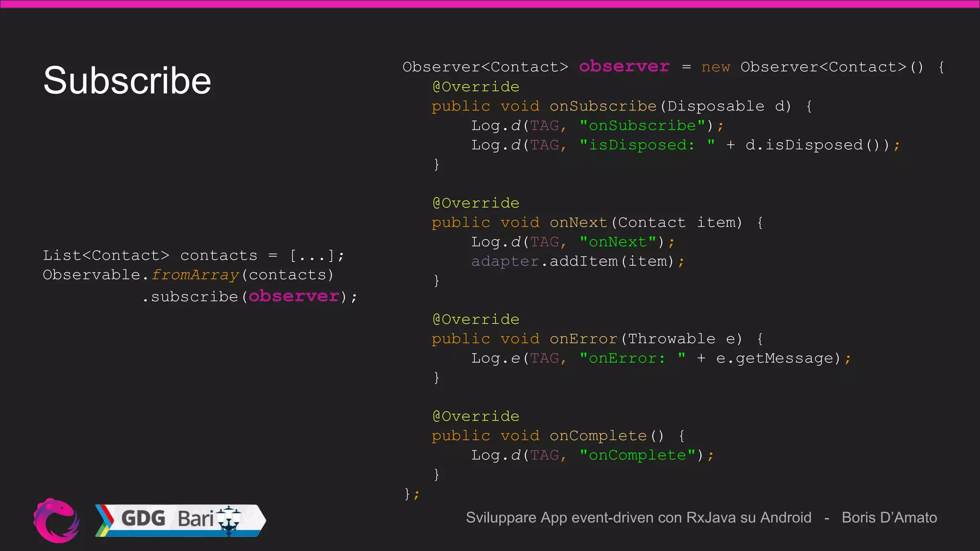Click the "Observer<Contact> observer = new Observer<Contact>() {" line
Viewport: 980px width, 551px height.
[x=674, y=67]
